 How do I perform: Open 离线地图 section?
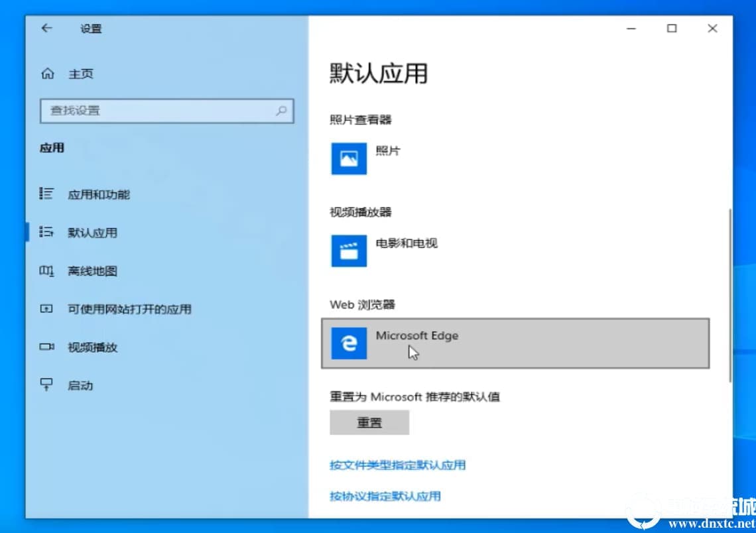(x=93, y=271)
